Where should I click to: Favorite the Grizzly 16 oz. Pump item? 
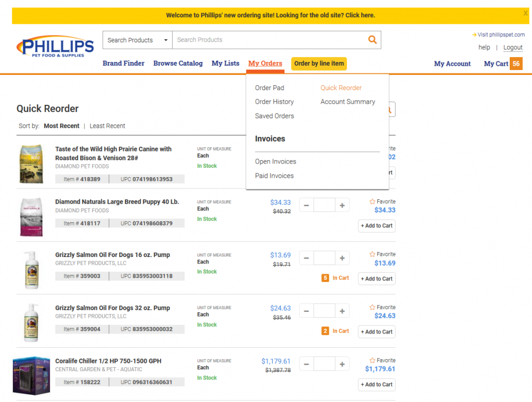(382, 254)
